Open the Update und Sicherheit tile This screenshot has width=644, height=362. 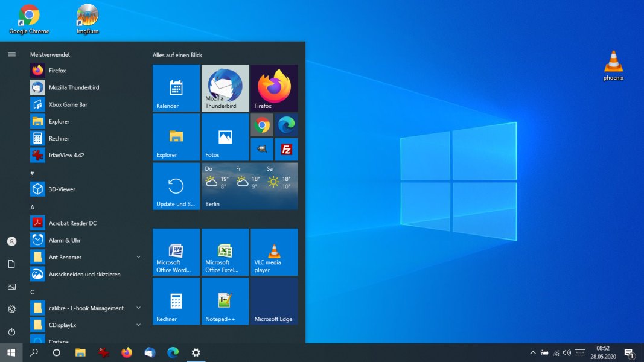click(x=176, y=186)
